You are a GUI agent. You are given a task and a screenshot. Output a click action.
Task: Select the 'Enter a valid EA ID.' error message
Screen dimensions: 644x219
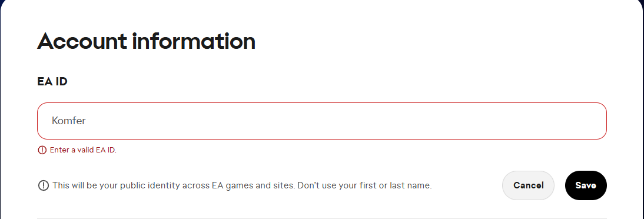tap(84, 150)
